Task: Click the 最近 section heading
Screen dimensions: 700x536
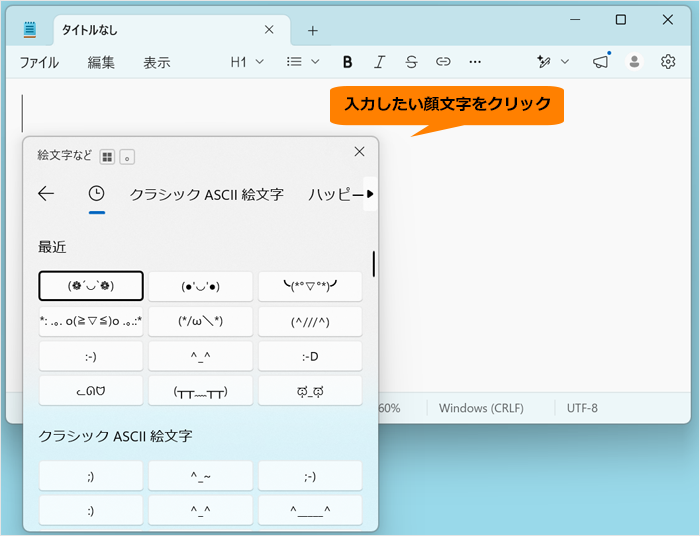Action: click(52, 247)
